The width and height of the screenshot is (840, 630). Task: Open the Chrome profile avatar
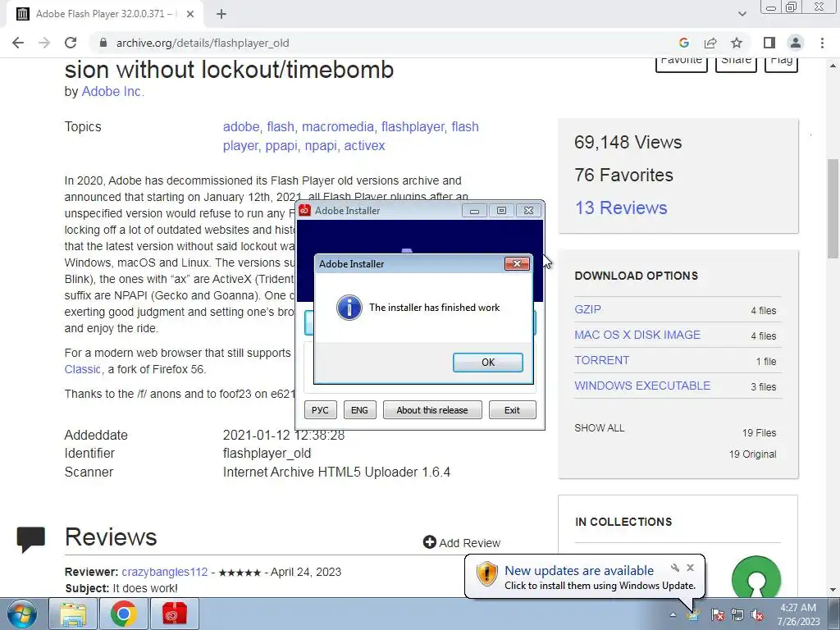coord(796,43)
